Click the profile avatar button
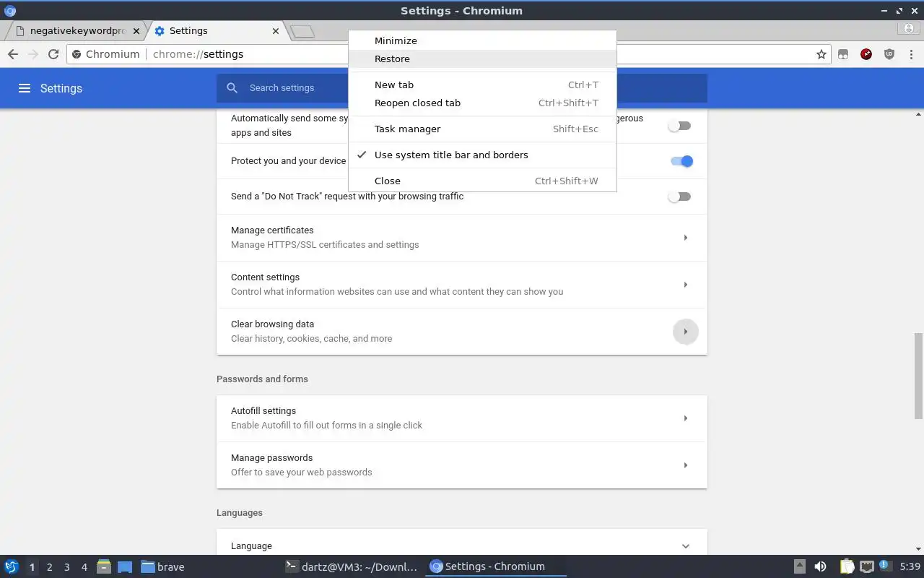The height and width of the screenshot is (578, 924). [908, 29]
